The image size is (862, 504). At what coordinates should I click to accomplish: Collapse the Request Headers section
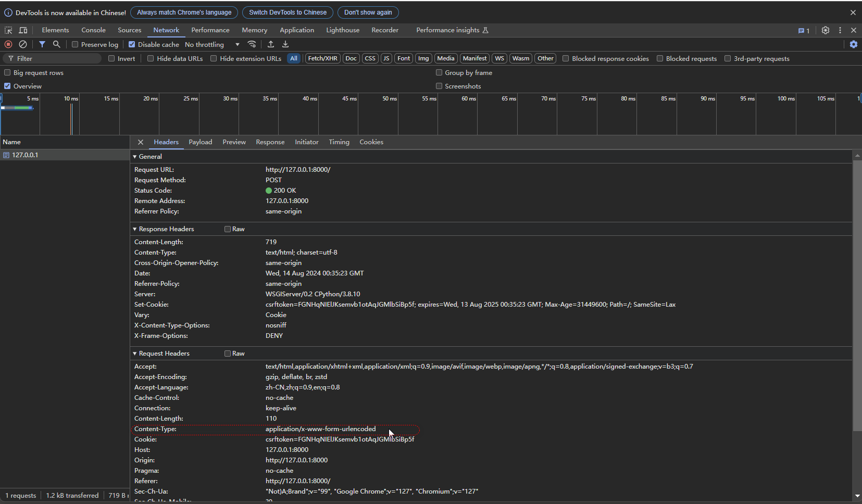(135, 354)
